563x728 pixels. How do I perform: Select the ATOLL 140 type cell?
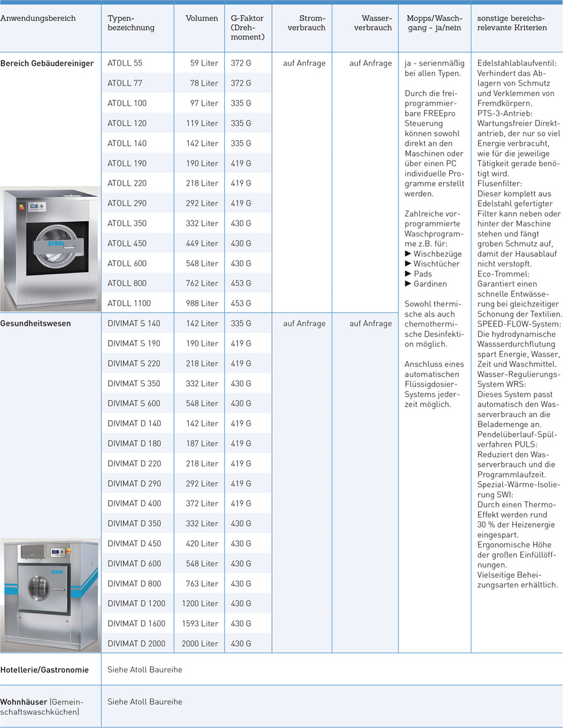(127, 143)
